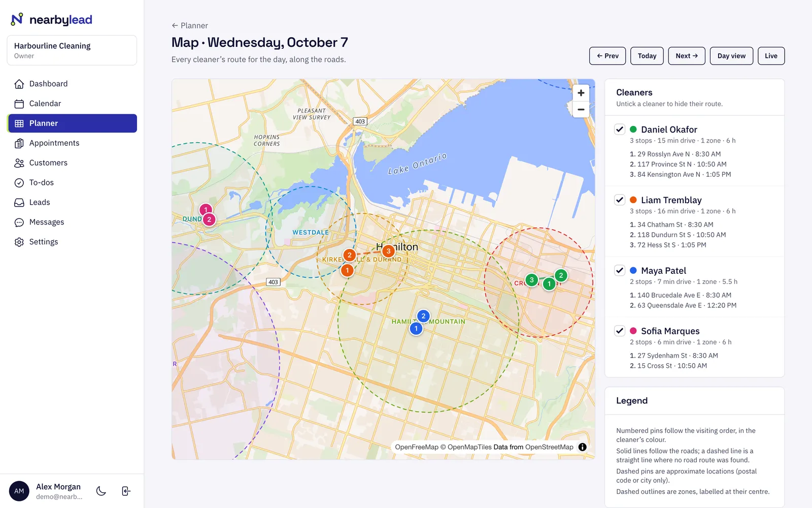Select stop '63 Queensdale Ave E · 12:20 PM'
The image size is (812, 508).
click(683, 305)
